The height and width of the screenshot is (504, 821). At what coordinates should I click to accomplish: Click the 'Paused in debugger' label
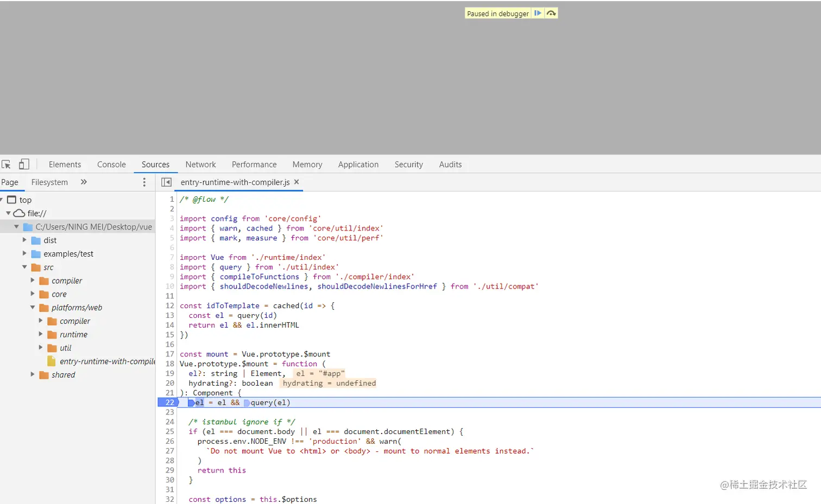pyautogui.click(x=498, y=14)
